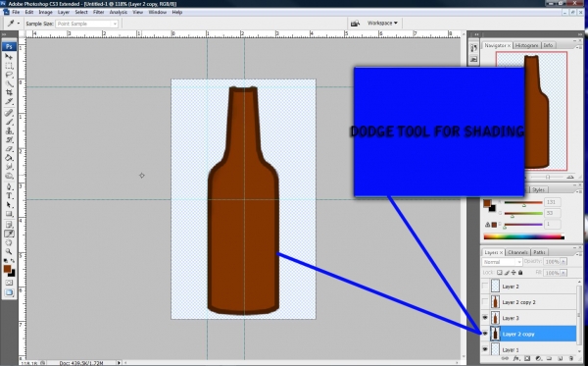This screenshot has width=588, height=366.
Task: Click the new adjustment layer icon
Action: (x=538, y=359)
